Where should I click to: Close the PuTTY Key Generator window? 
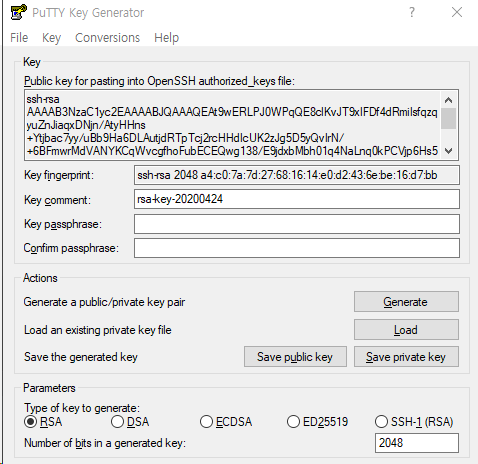pos(457,12)
